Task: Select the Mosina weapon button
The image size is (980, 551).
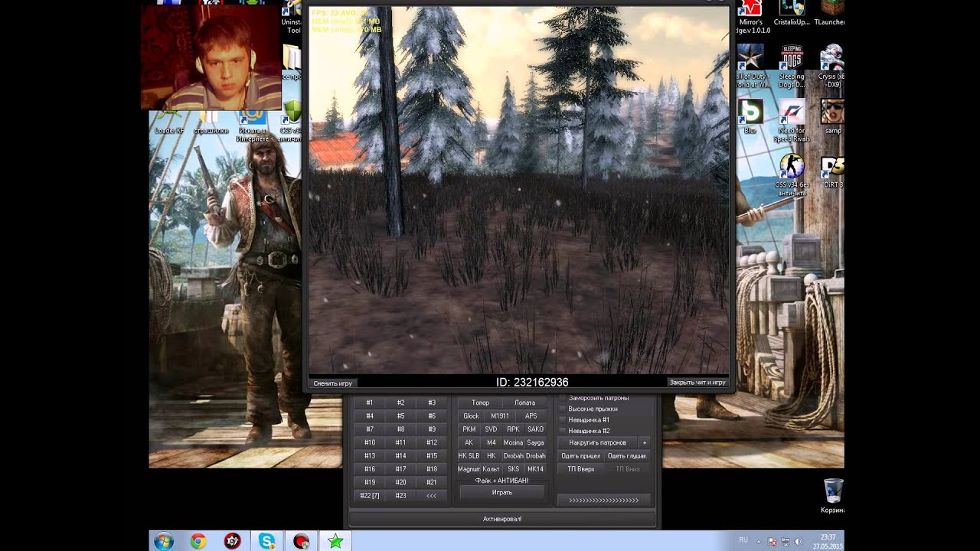Action: [514, 442]
